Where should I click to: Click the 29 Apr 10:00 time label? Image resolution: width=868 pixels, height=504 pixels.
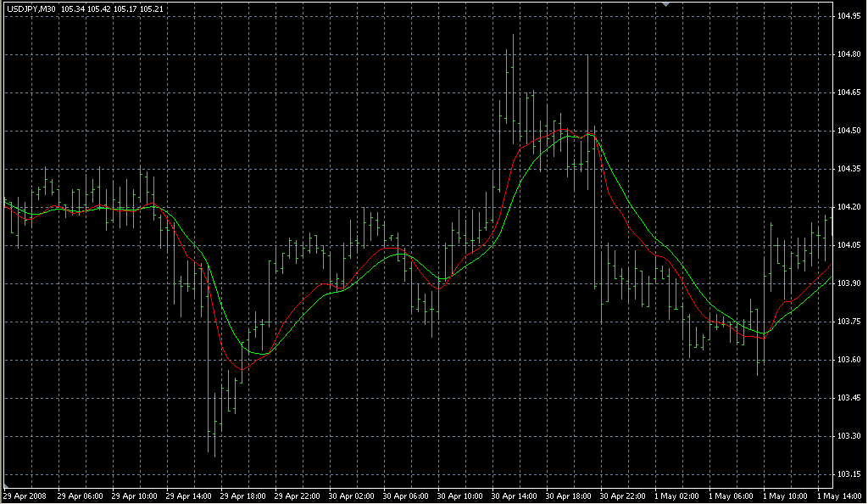pos(134,496)
